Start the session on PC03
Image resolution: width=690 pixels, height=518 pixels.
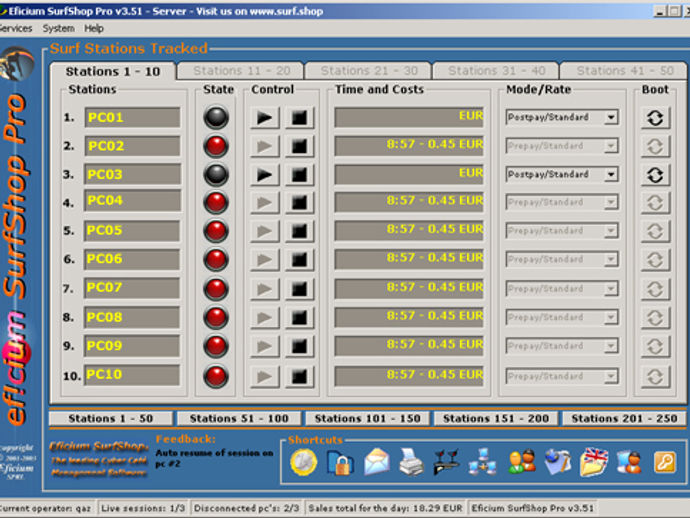coord(264,175)
